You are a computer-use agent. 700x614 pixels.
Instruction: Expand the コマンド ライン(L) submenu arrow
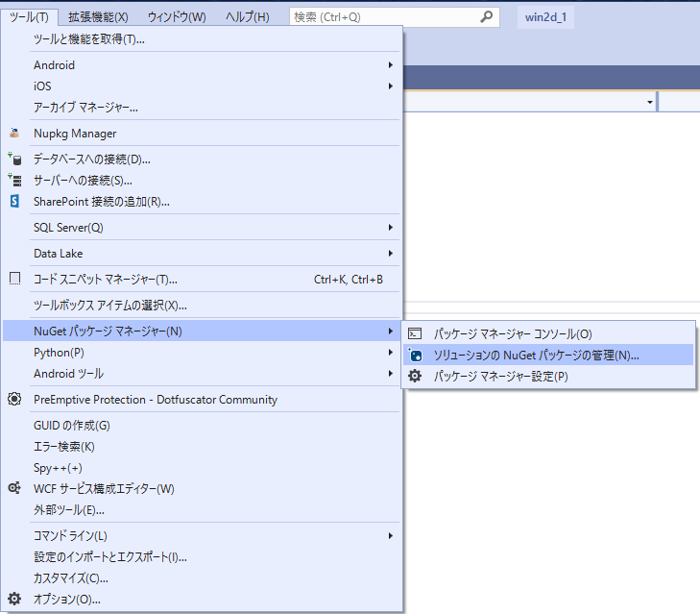tap(391, 536)
